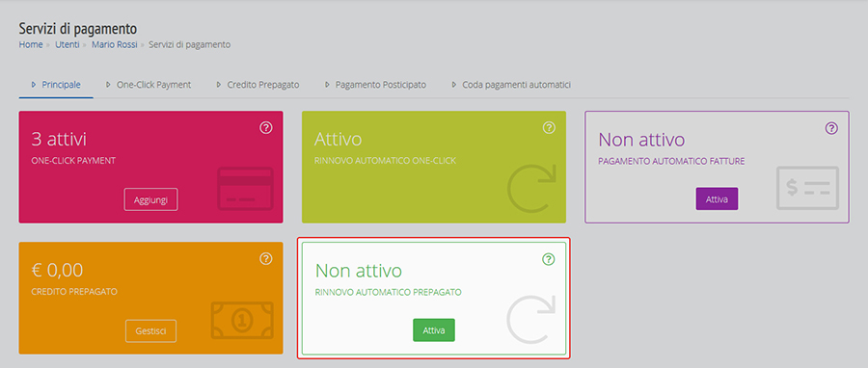
Task: Click the 'Attivo' status on the olive card
Action: 338,139
